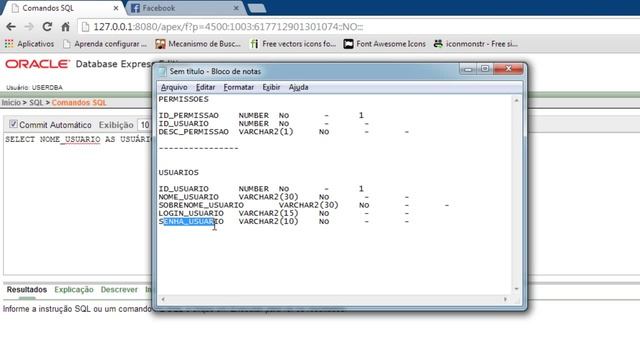
Task: Open Notepad Arquivo menu
Action: pyautogui.click(x=174, y=87)
